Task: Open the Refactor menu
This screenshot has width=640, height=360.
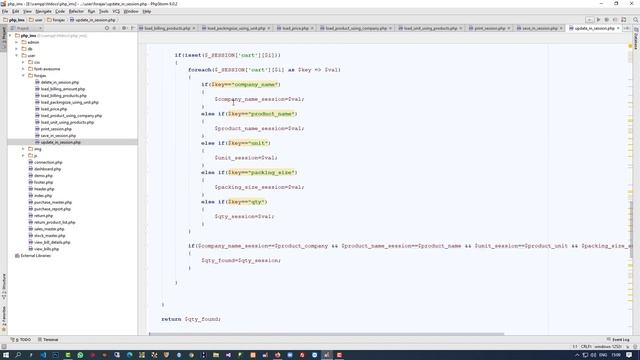Action: [x=76, y=11]
